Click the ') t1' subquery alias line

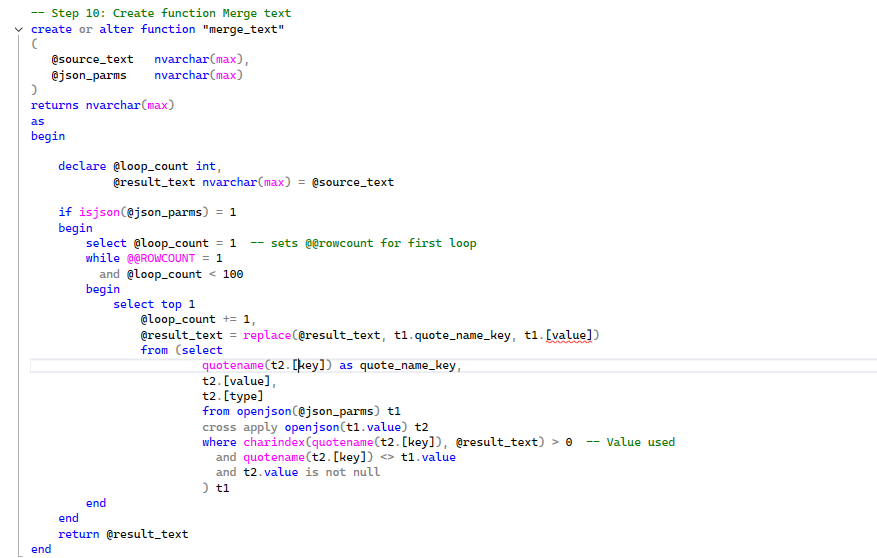point(216,488)
